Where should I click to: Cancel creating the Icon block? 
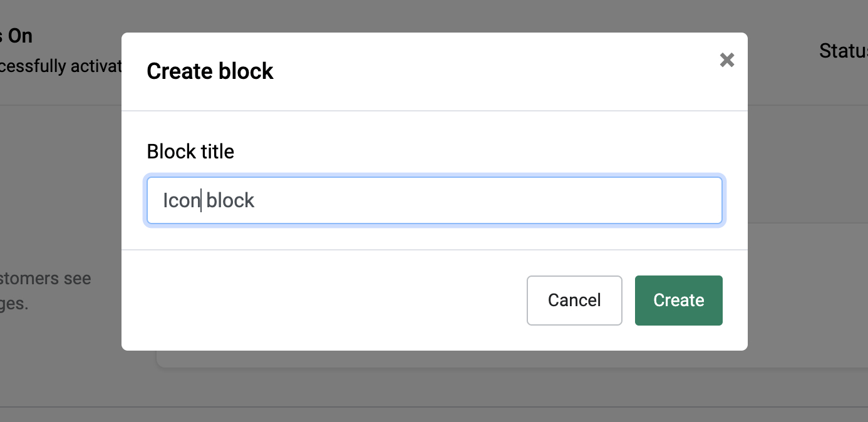tap(574, 301)
